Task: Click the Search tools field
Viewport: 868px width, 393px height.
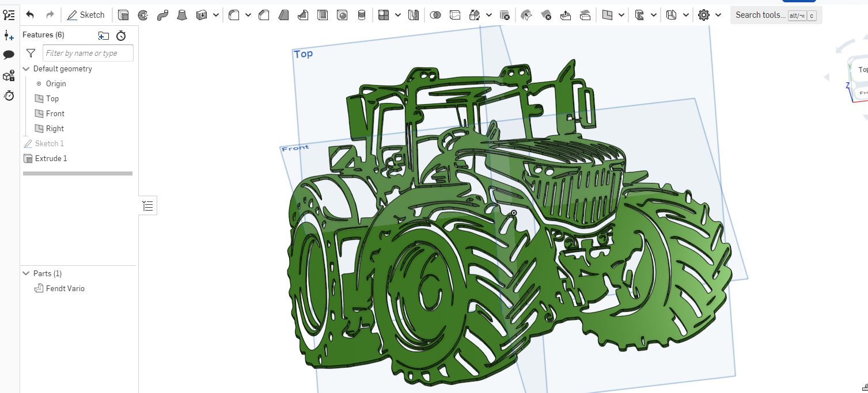Action: click(x=761, y=16)
